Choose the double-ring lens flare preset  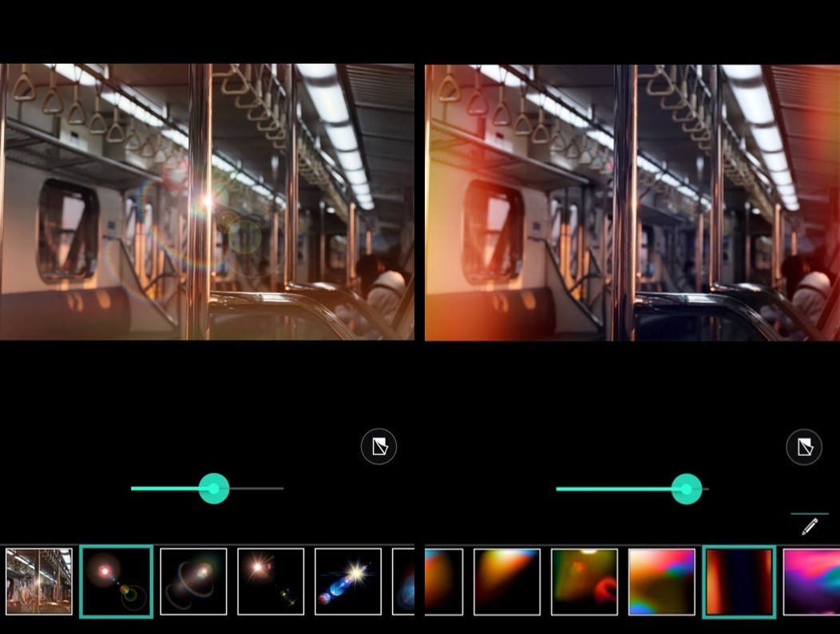pyautogui.click(x=192, y=581)
